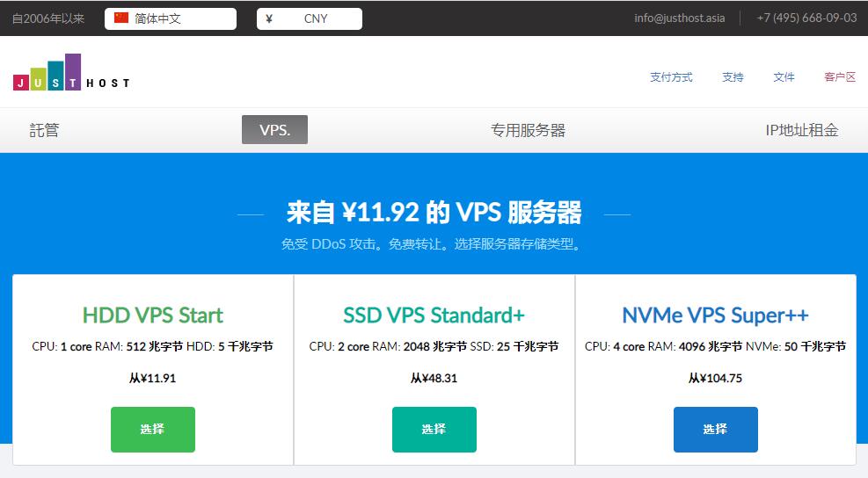Select the 专用服务器 dedicated servers tab
This screenshot has width=868, height=478.
pos(529,130)
